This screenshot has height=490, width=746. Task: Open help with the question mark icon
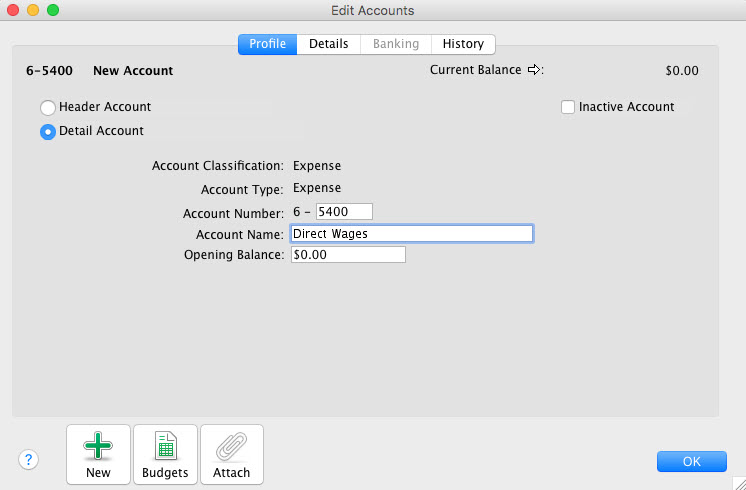coord(28,460)
